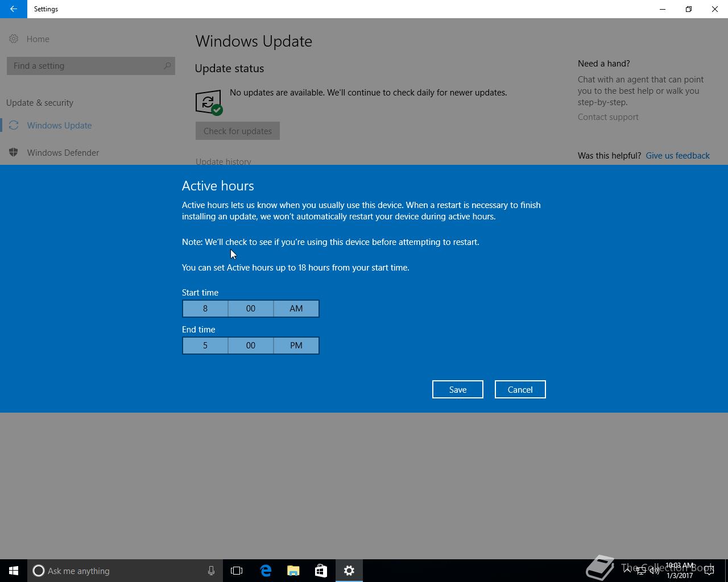Open the Store from the taskbar
Image resolution: width=728 pixels, height=582 pixels.
click(321, 571)
